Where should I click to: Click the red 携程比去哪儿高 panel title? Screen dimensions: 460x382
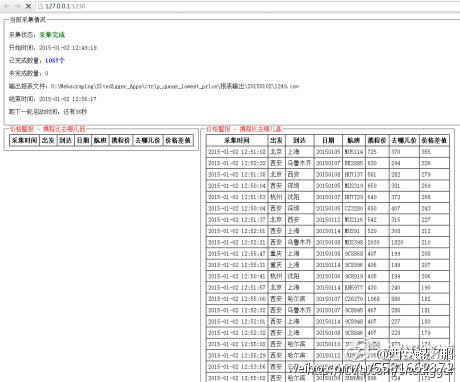click(244, 129)
